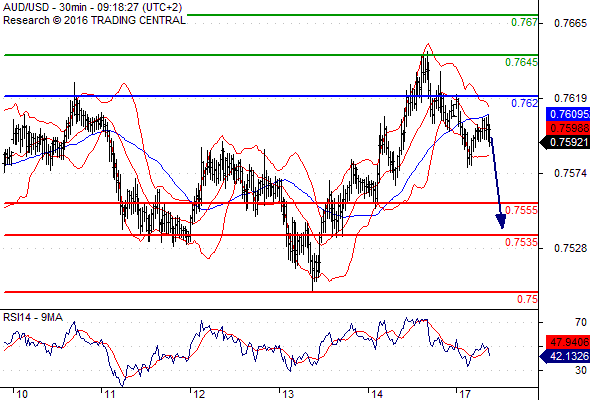Click the 0.75 red support label
The height and width of the screenshot is (400, 590).
(528, 299)
